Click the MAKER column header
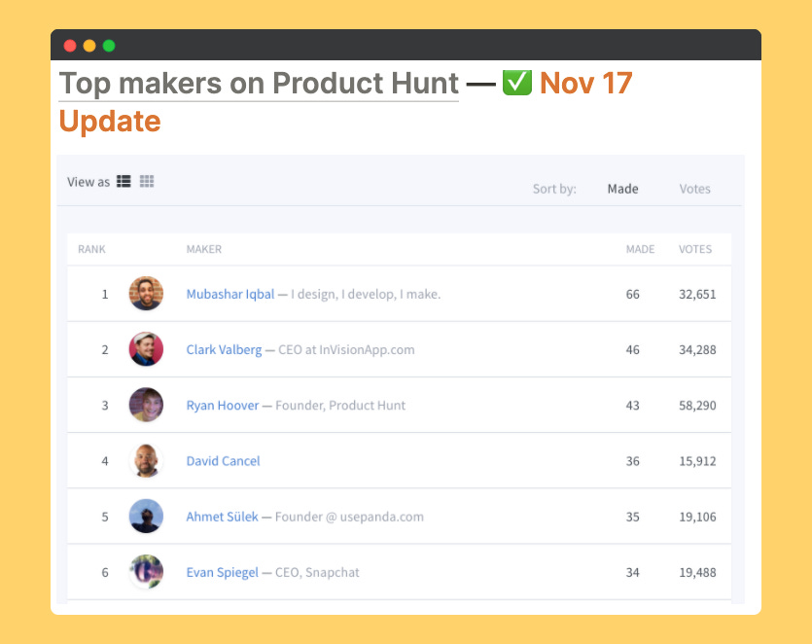 point(204,249)
